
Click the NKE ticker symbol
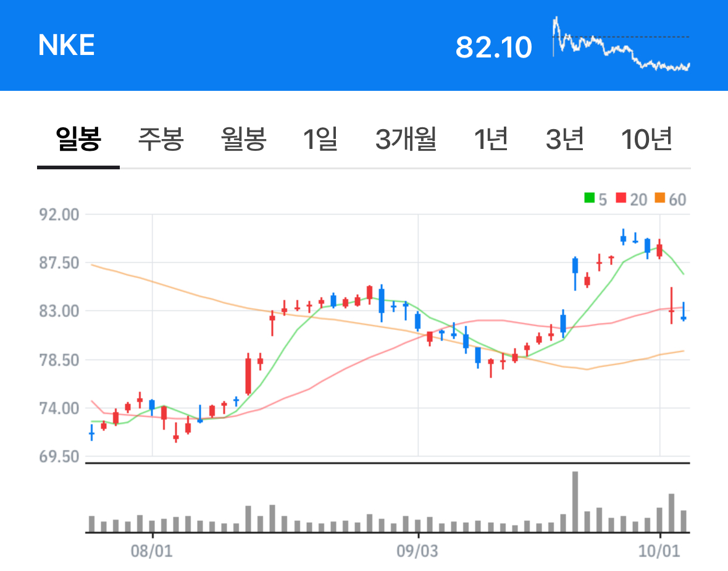(x=67, y=45)
